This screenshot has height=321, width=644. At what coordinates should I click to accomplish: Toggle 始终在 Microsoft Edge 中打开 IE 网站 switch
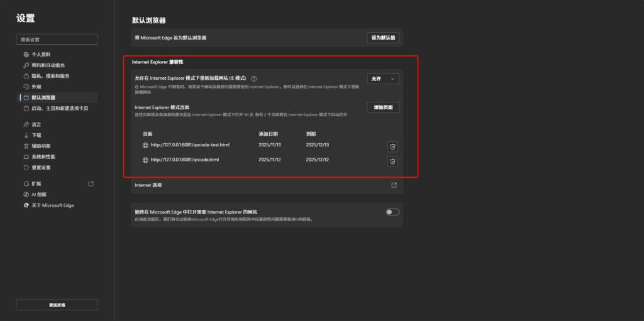(x=392, y=212)
